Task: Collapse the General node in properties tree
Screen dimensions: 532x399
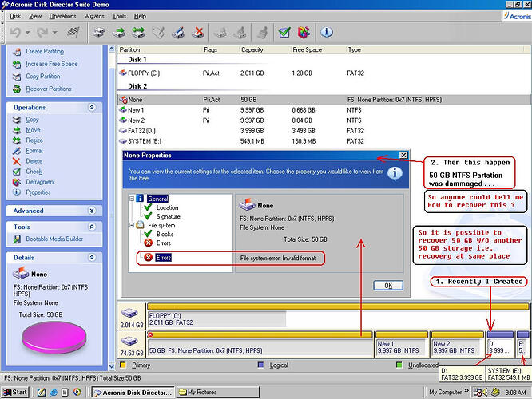Action: click(132, 198)
